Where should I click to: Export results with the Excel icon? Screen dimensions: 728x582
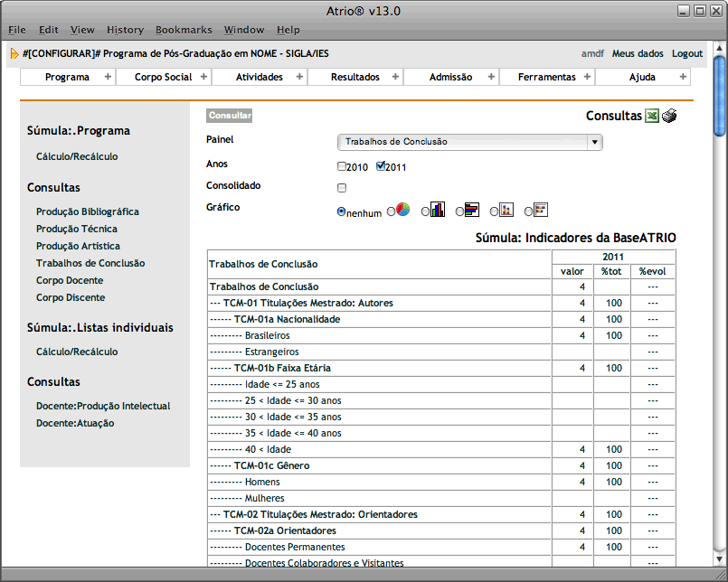(x=652, y=116)
